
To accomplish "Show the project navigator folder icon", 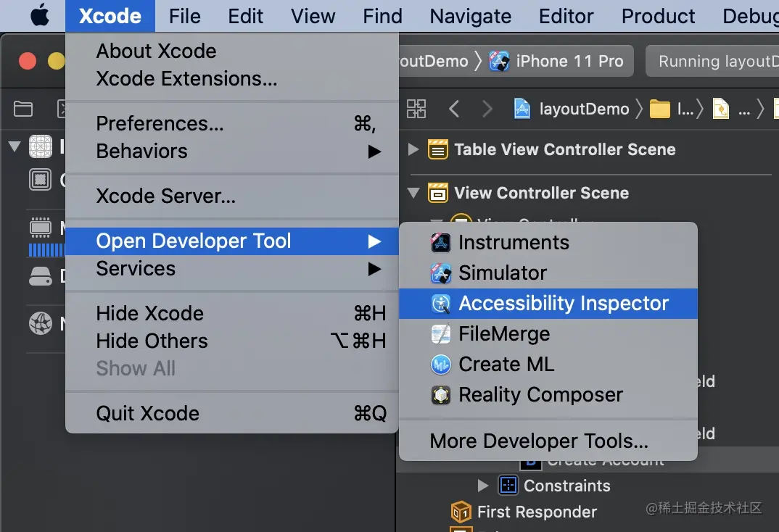I will (x=23, y=109).
